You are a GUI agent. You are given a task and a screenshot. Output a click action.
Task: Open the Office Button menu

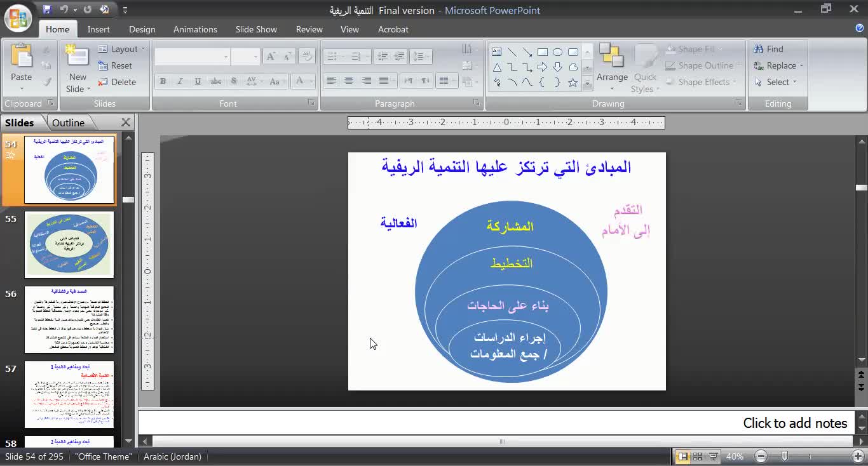tap(18, 18)
